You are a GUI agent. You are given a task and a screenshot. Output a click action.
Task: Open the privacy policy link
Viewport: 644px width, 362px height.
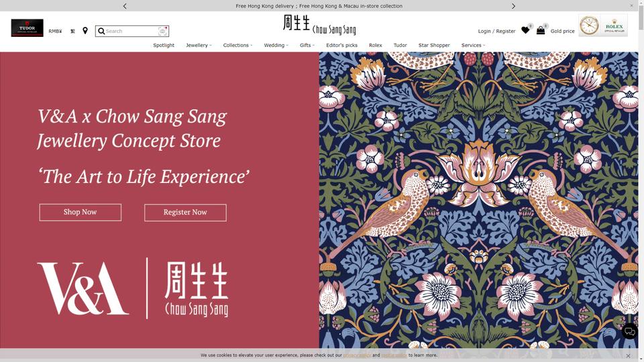357,355
